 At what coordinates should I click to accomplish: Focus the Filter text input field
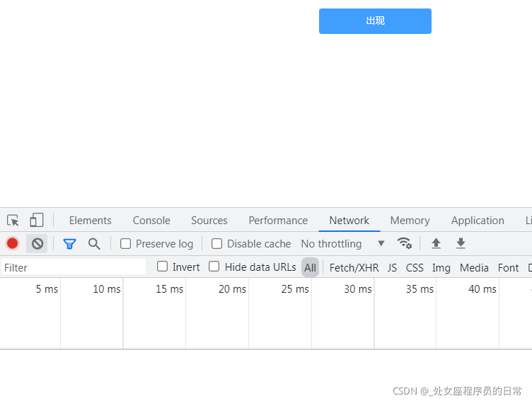[74, 267]
